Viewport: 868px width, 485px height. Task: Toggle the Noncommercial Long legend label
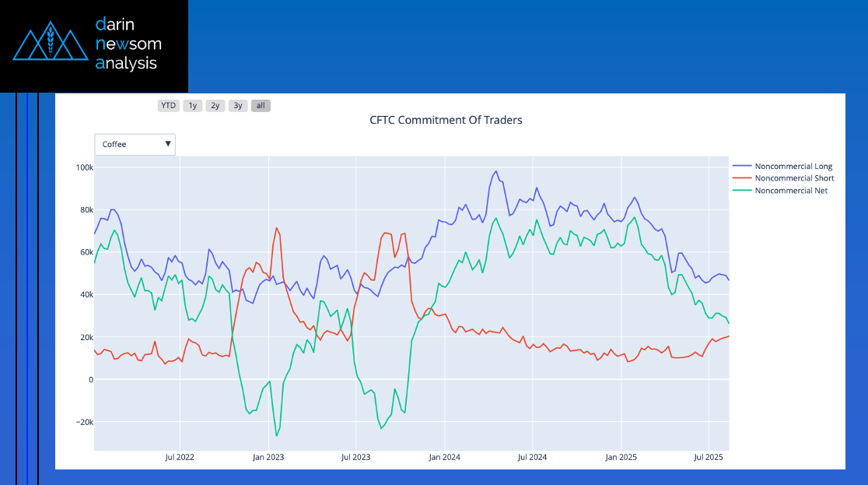pyautogui.click(x=793, y=166)
